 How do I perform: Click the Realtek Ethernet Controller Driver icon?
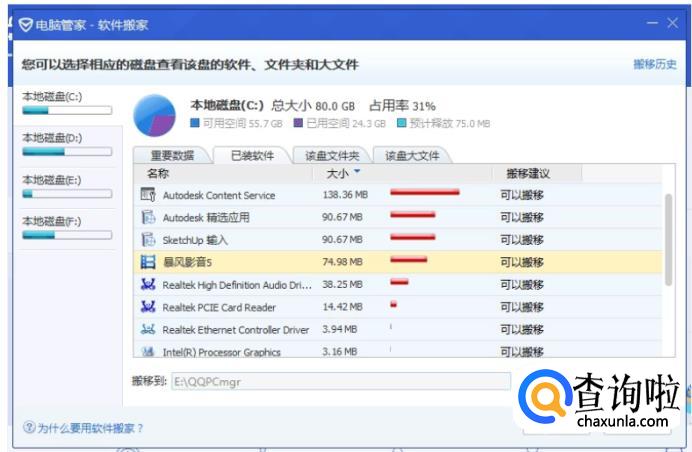click(x=148, y=329)
